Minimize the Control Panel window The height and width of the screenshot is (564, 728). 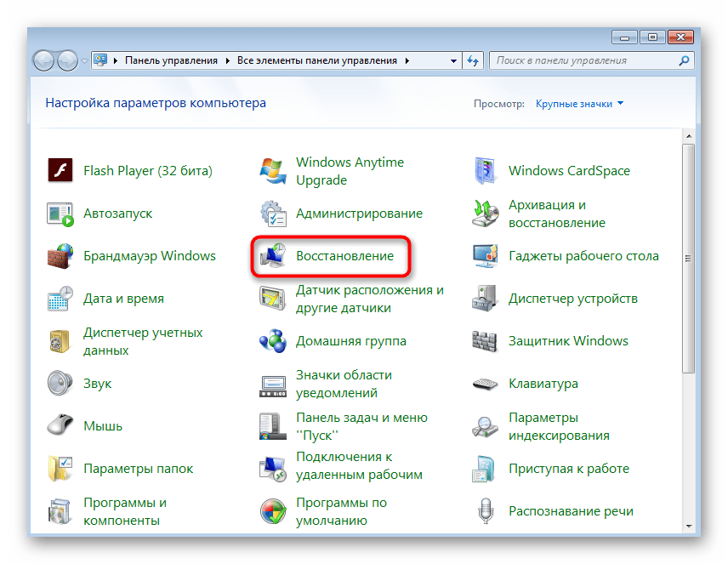tap(625, 37)
